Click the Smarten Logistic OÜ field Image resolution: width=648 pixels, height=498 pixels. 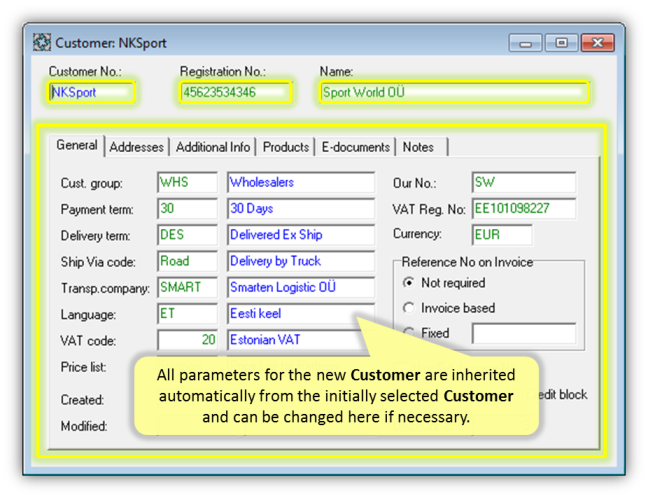[301, 287]
